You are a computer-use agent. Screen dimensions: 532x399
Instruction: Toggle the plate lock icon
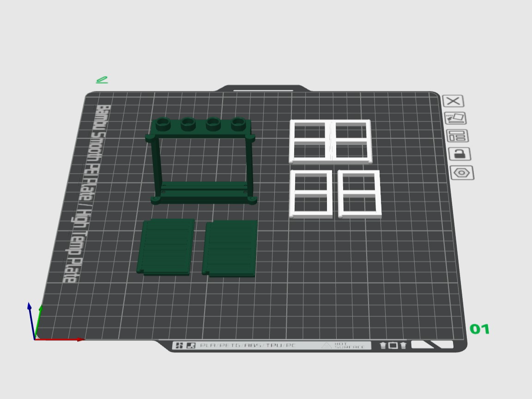click(459, 154)
